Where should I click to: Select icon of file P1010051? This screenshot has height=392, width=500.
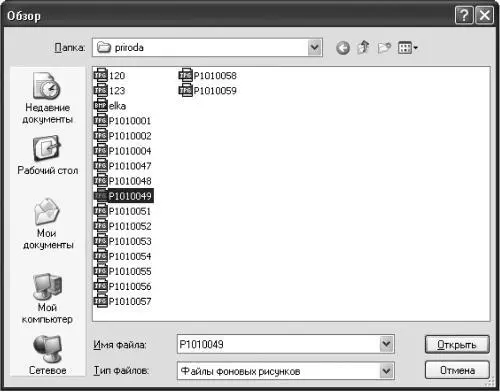(101, 211)
